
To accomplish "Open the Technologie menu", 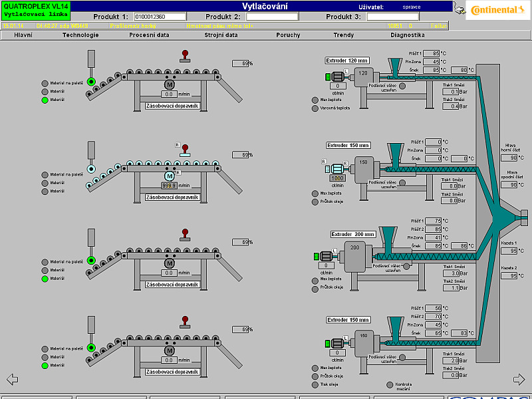I will coord(80,35).
